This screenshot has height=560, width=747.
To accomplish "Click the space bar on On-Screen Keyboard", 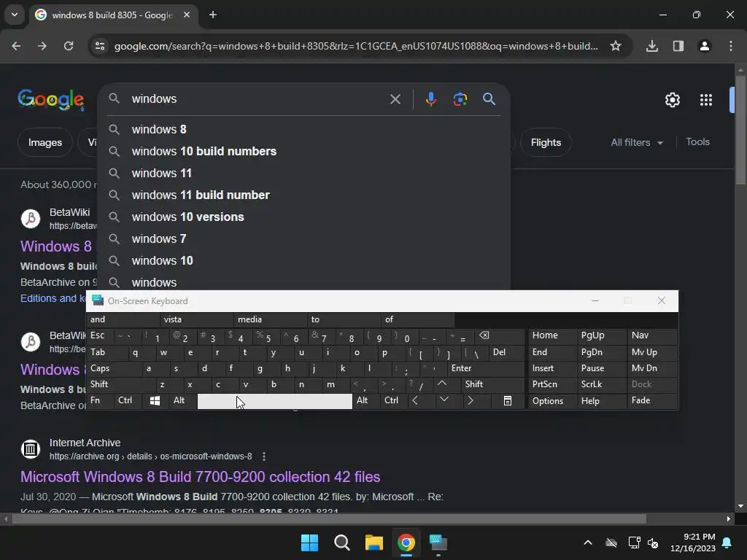I will coord(275,401).
